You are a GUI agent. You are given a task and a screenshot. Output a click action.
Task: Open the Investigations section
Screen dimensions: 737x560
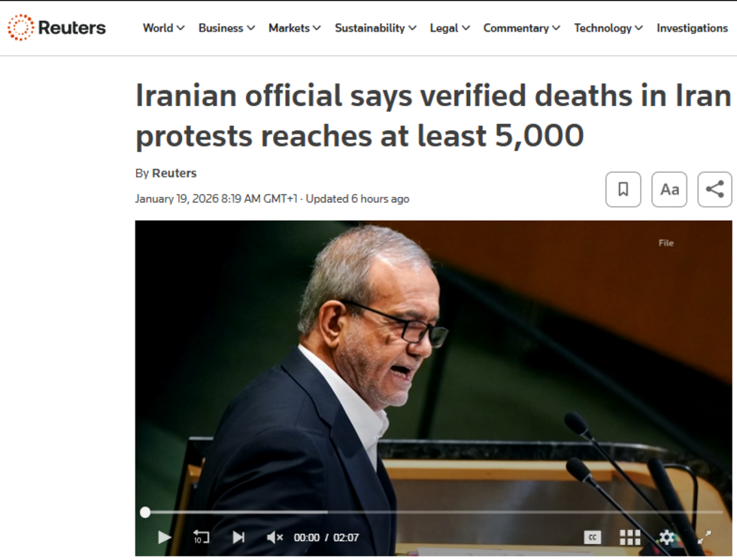coord(692,29)
